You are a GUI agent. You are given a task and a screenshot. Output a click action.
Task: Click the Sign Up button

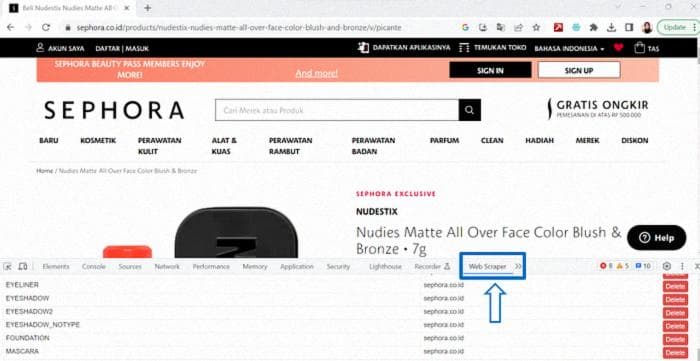click(579, 70)
